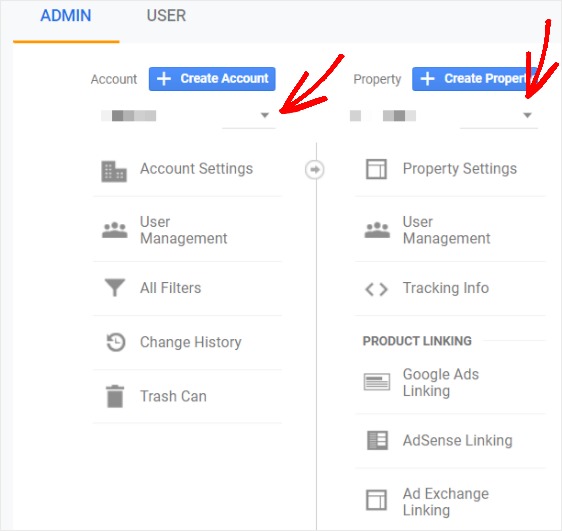Open User Management under Account
Viewport: 562px width, 531px height.
[x=184, y=230]
